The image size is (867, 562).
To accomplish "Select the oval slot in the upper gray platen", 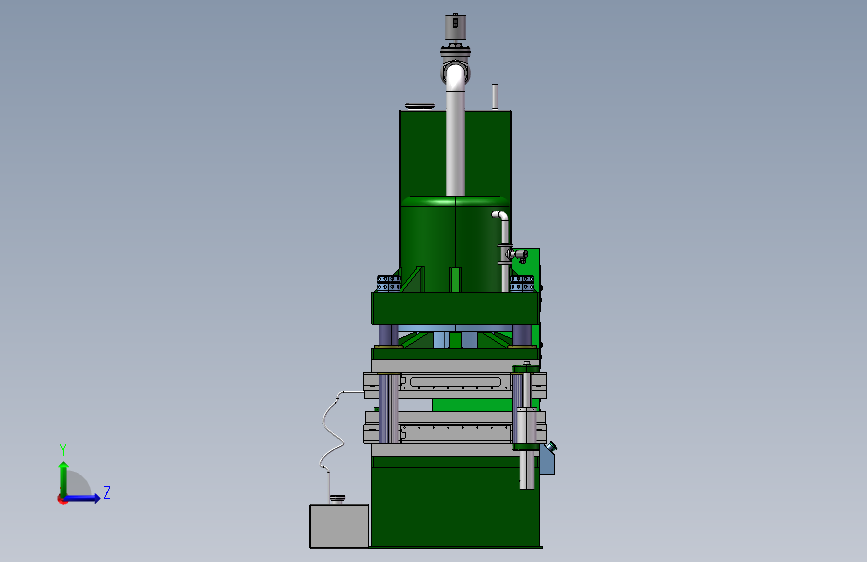I will tap(456, 382).
